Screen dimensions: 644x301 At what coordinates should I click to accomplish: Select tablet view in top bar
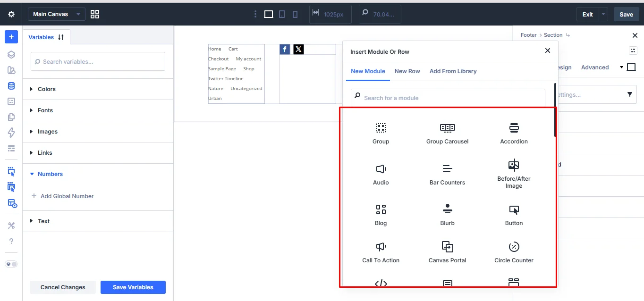pos(282,14)
